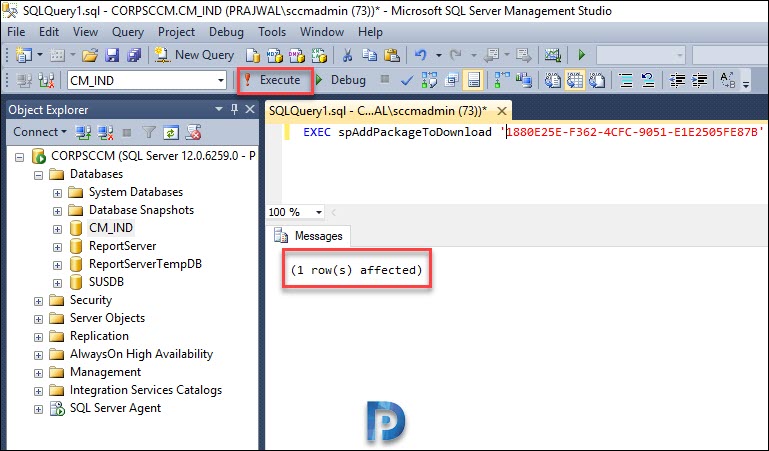This screenshot has height=451, width=769.
Task: Expand the SQL Server Agent node
Action: tap(38, 409)
